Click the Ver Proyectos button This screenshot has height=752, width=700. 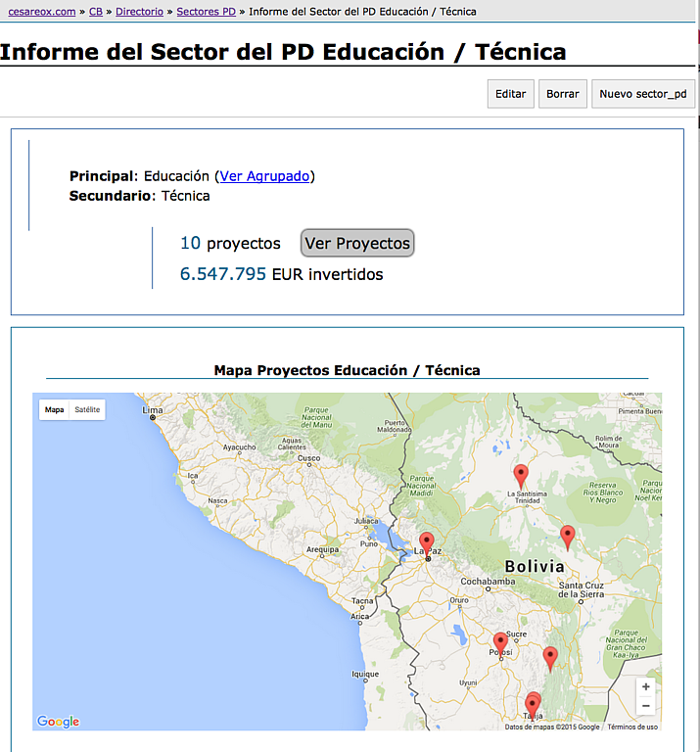(357, 243)
